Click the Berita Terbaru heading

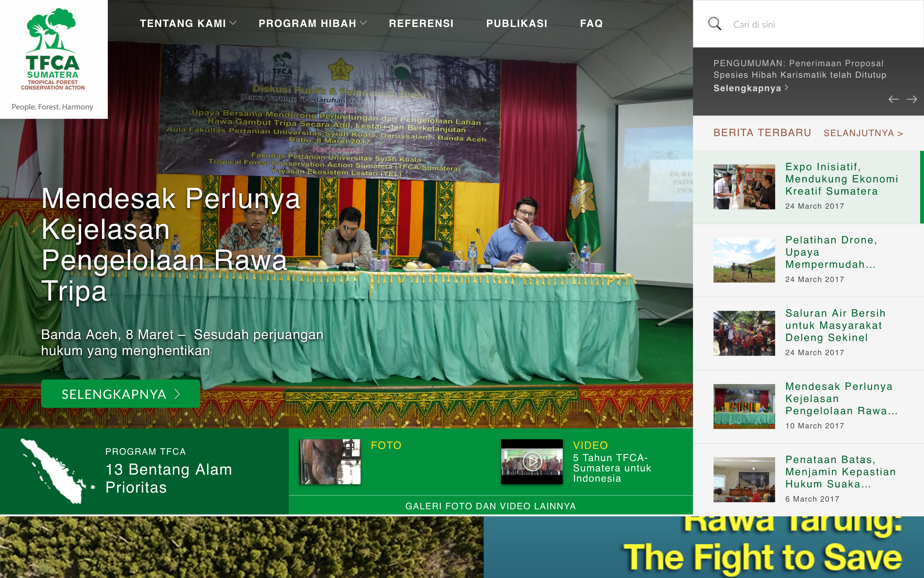click(762, 133)
